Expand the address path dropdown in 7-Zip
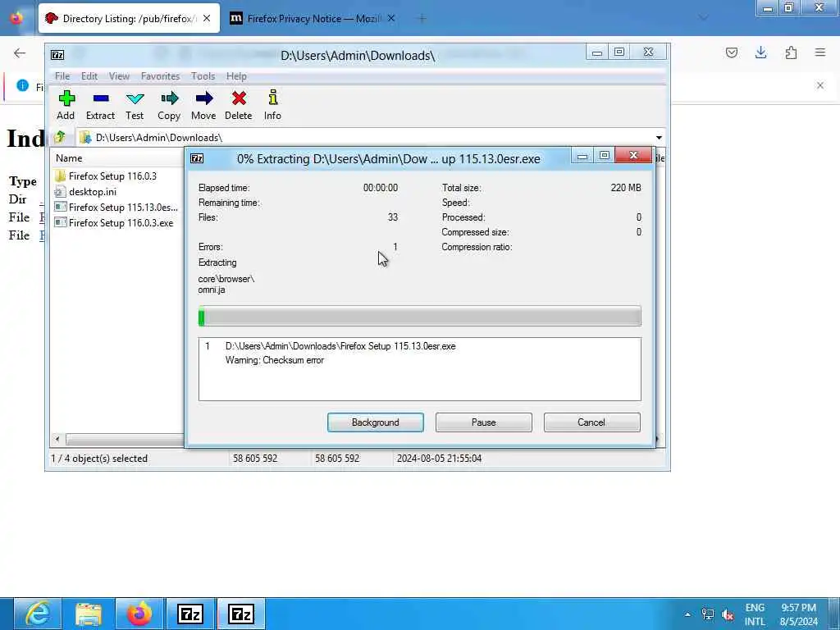Image resolution: width=840 pixels, height=630 pixels. point(659,138)
